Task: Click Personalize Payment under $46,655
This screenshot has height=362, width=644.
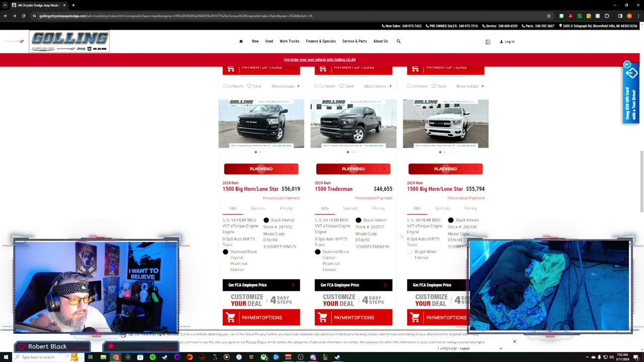Action: tap(373, 198)
